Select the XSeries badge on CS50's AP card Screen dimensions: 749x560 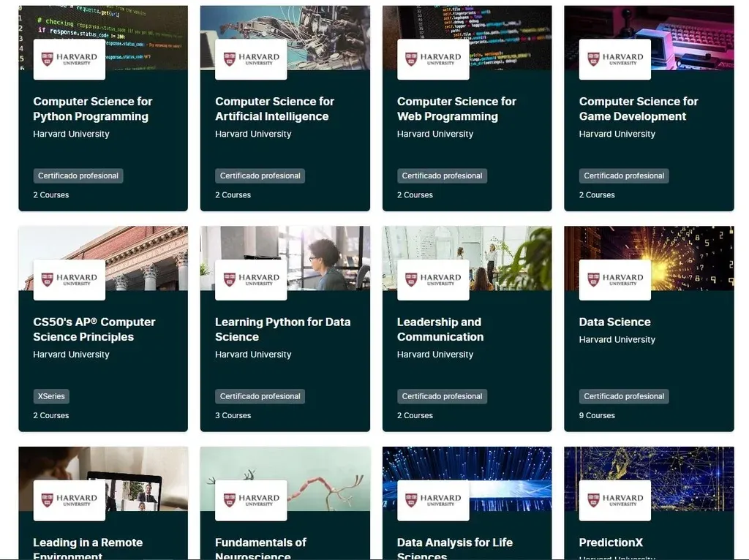click(51, 396)
